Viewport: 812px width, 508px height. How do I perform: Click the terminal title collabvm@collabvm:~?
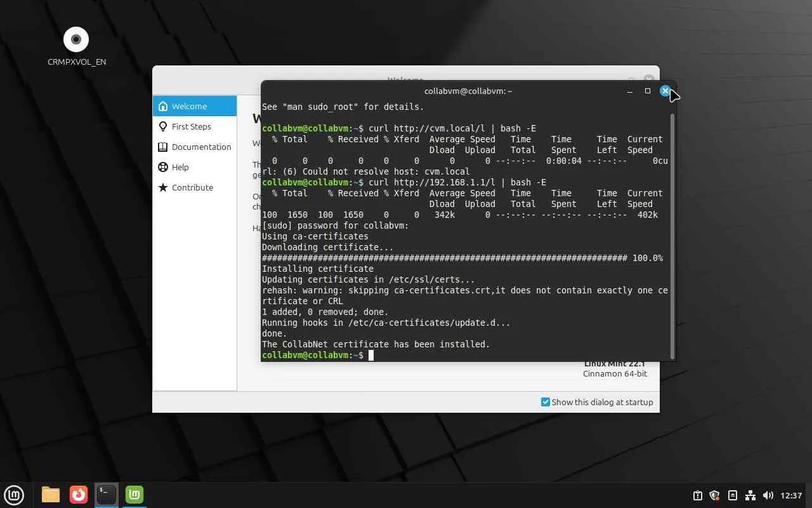pos(468,91)
